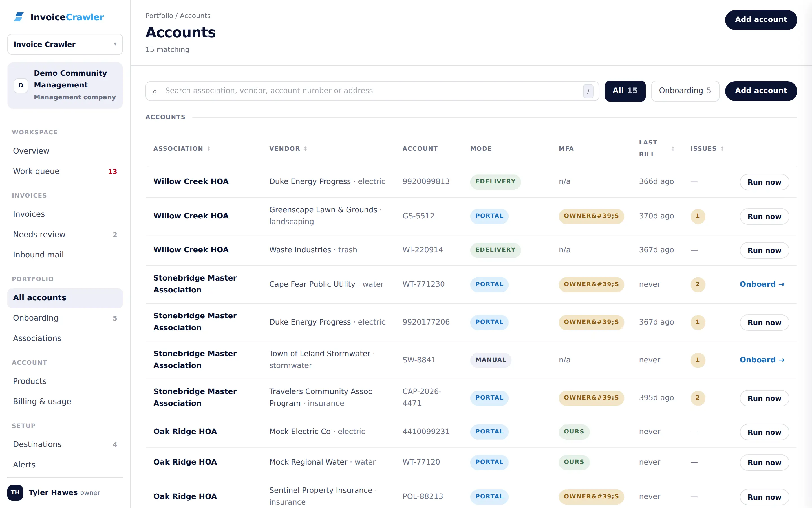This screenshot has height=508, width=812.
Task: Click issue badge 1 on account 9920177206 row
Action: pos(698,322)
